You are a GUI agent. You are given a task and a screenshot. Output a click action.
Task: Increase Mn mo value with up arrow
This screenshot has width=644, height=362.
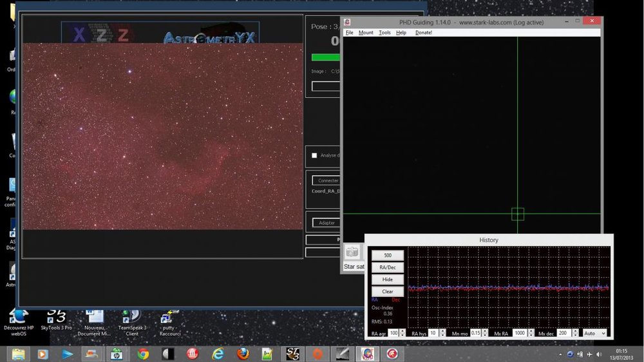[x=485, y=331]
